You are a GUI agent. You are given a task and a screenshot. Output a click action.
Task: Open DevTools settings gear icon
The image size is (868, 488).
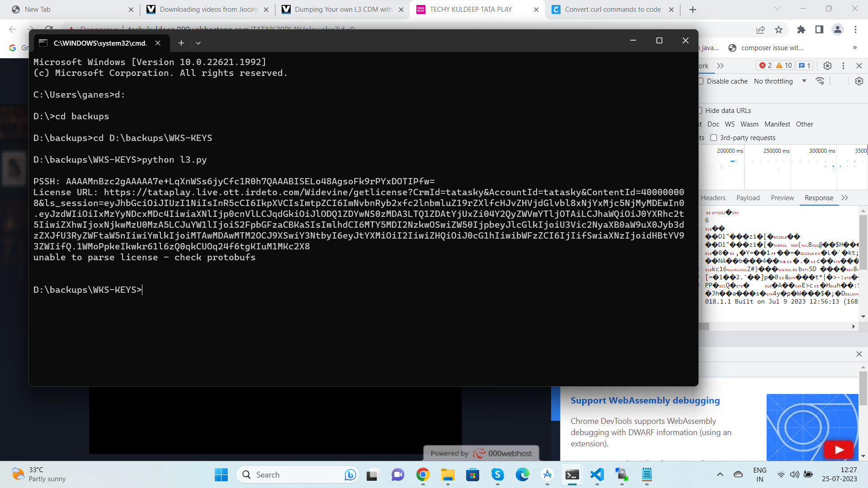click(827, 66)
